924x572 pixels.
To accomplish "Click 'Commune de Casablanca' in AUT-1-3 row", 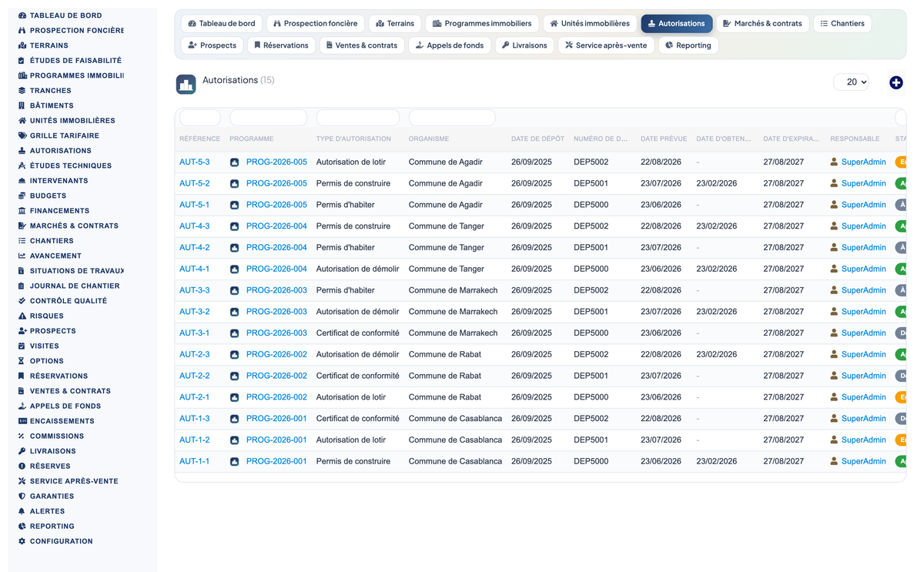I will click(456, 419).
